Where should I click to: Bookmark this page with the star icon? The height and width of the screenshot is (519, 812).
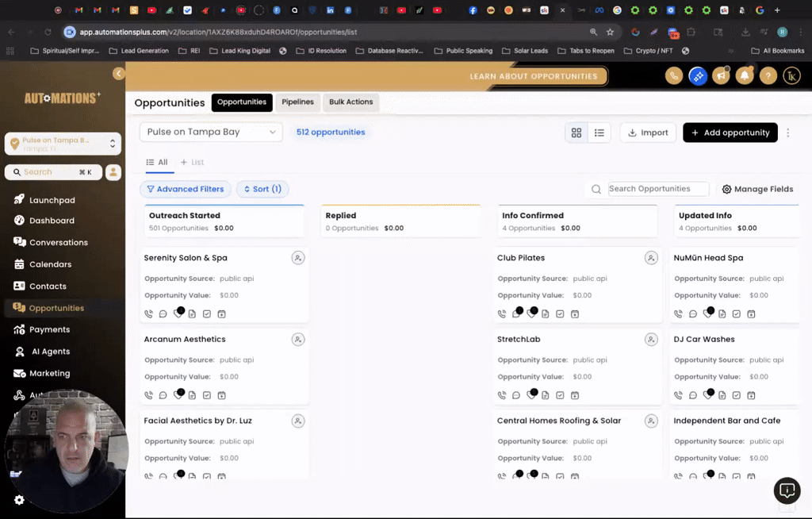(x=610, y=33)
